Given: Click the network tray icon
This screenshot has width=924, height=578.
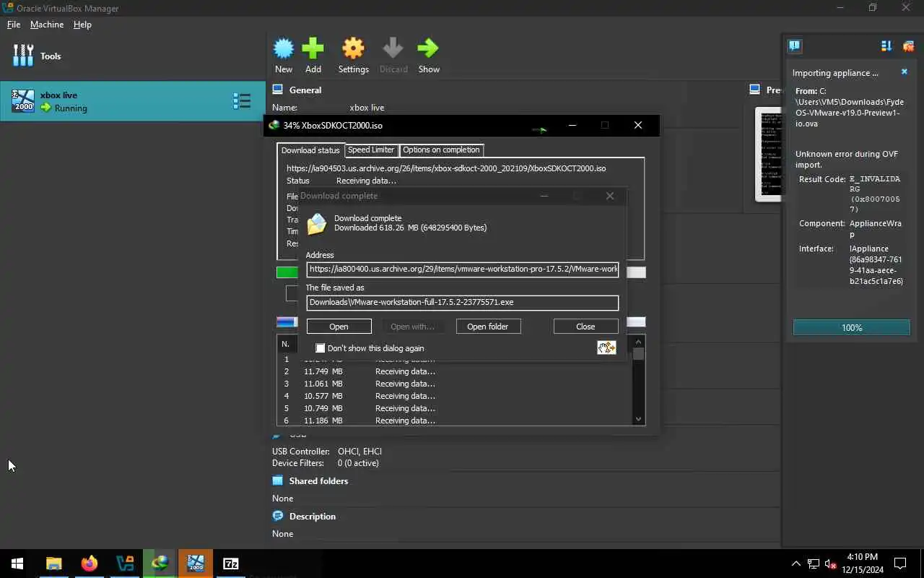Looking at the screenshot, I should [814, 564].
